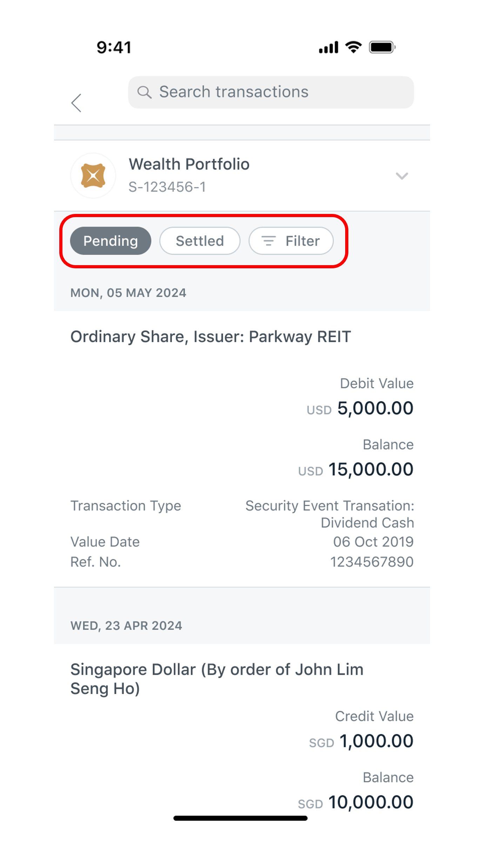This screenshot has height=868, width=482.
Task: Open the Parkway REIT transaction entry
Action: point(242,449)
